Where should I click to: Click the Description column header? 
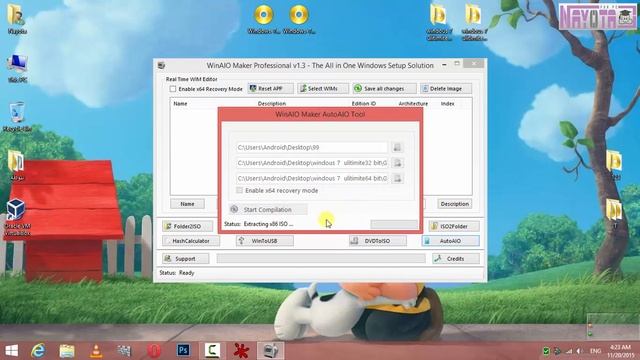click(272, 104)
